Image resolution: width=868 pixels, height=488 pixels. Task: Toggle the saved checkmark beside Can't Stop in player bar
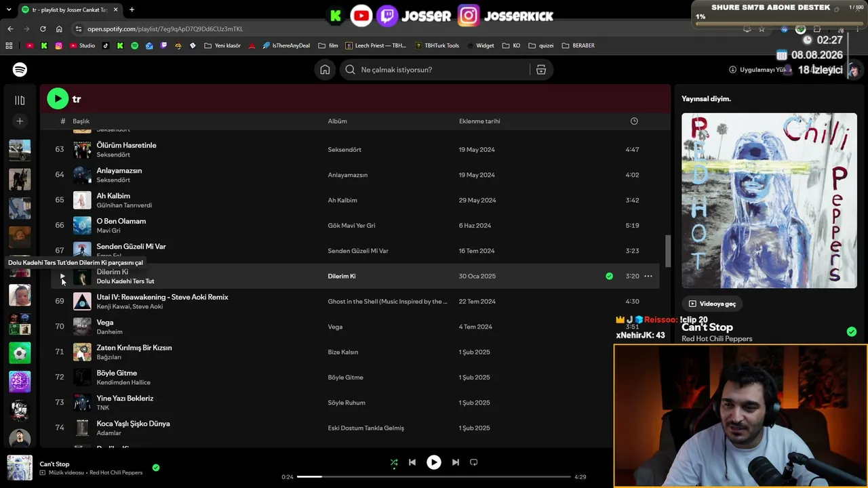click(x=156, y=468)
